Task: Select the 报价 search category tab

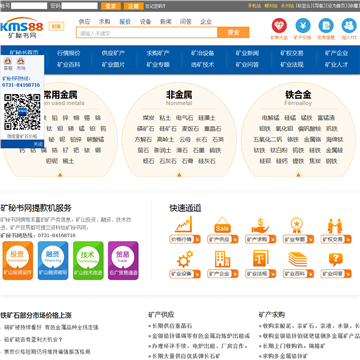Action: [125, 22]
